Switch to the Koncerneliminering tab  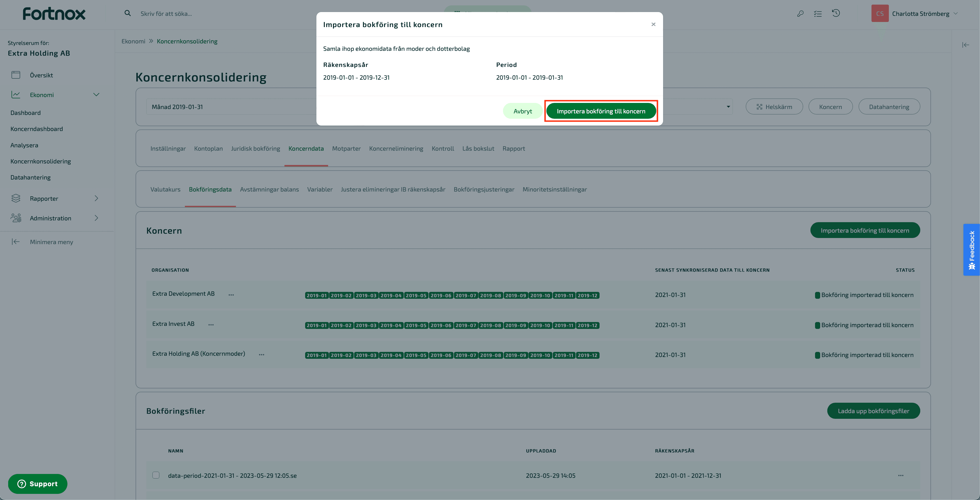[x=396, y=148]
